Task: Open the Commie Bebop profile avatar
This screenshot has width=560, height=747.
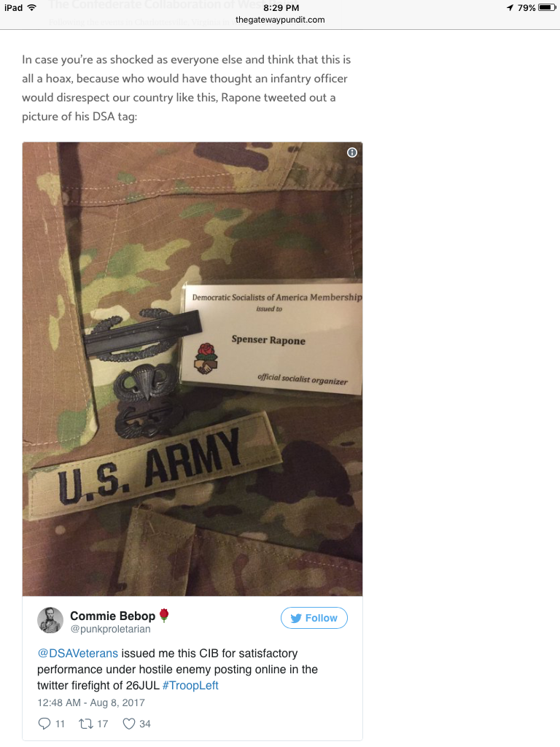Action: click(x=50, y=620)
